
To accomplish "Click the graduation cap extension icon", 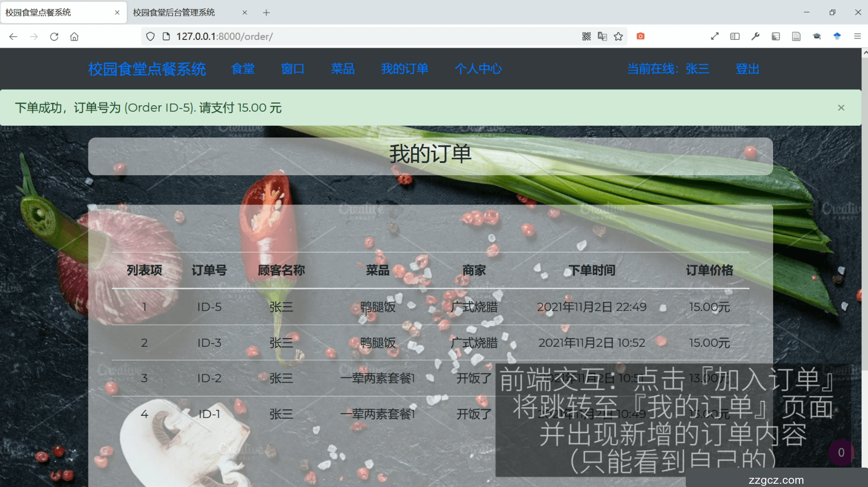I will (817, 36).
